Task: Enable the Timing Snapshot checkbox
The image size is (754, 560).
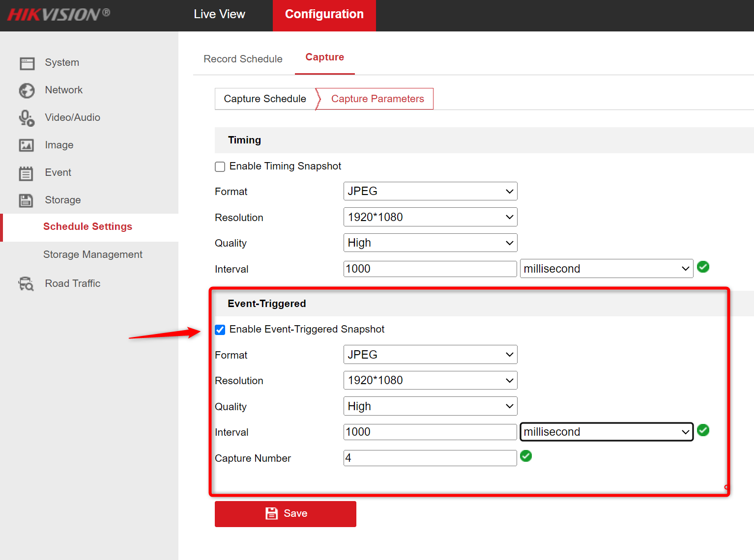Action: point(220,166)
